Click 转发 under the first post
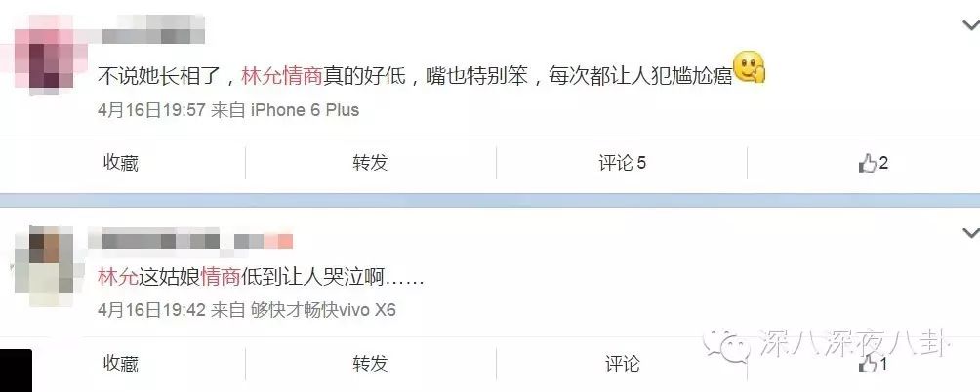Viewport: 980px width, 392px height. (370, 164)
